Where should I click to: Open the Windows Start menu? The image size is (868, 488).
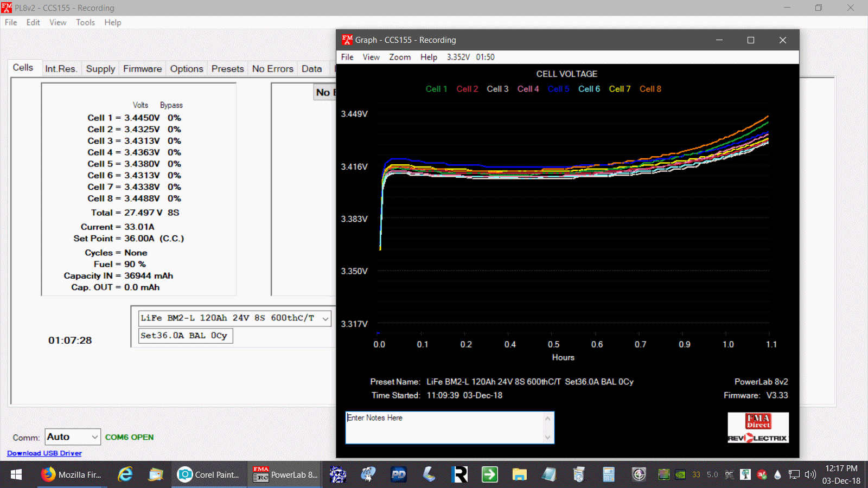point(16,474)
